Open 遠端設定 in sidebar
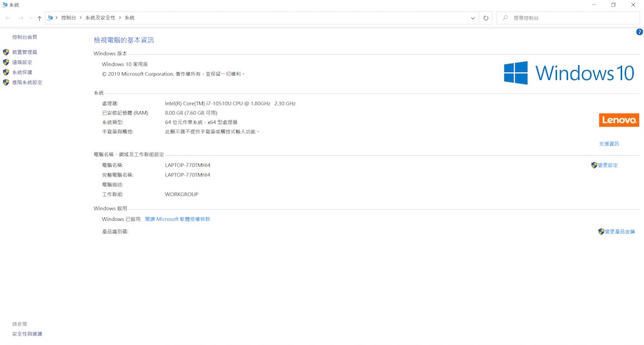Image resolution: width=644 pixels, height=345 pixels. click(22, 62)
